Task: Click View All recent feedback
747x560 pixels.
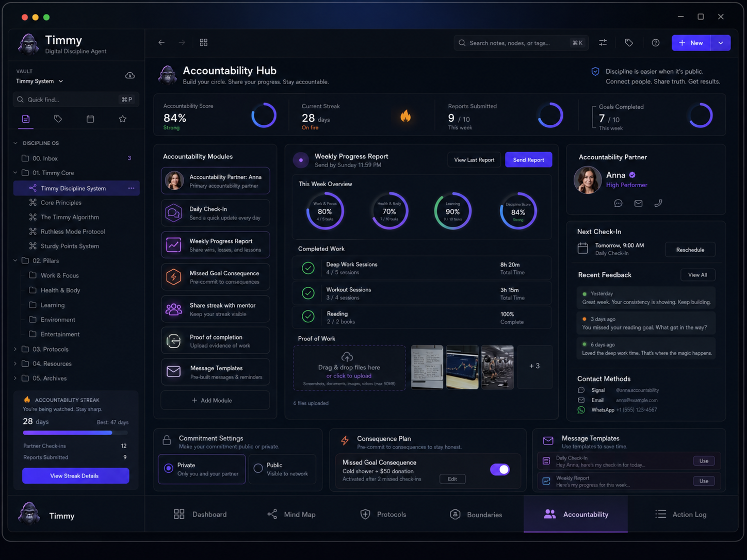Action: point(697,275)
